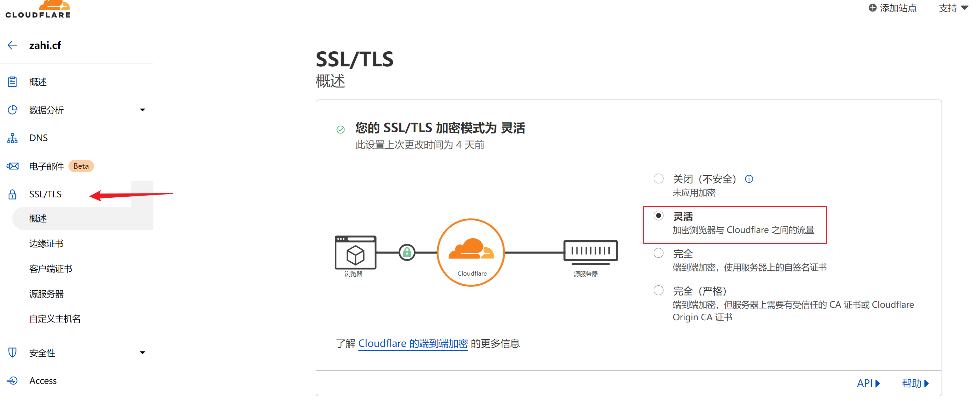Select the SSL/TLS padlock icon
Viewport: 980px width, 401px height.
click(13, 194)
